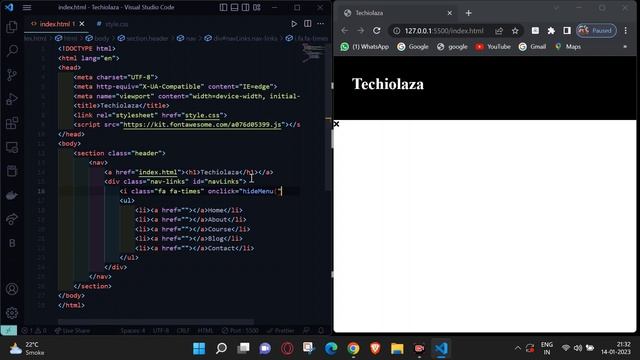Click the address bar showing 127.0.0.1:5500
This screenshot has height=360, width=640.
(x=444, y=31)
